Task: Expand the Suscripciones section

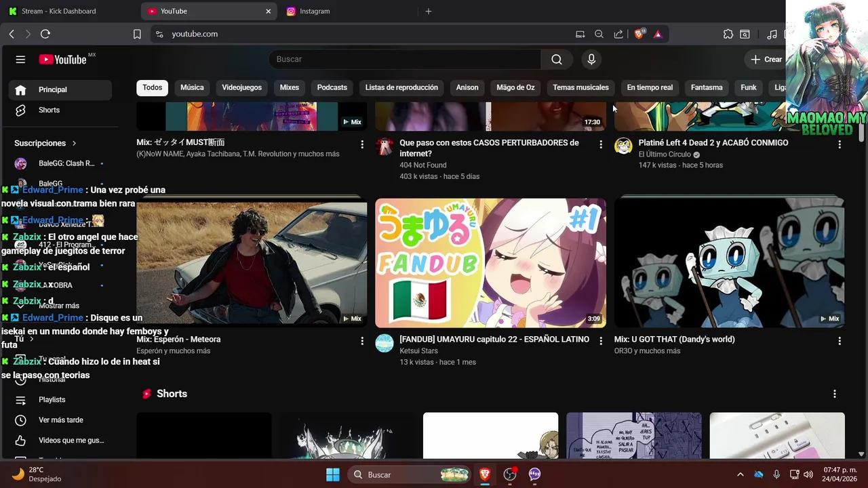Action: [x=45, y=143]
